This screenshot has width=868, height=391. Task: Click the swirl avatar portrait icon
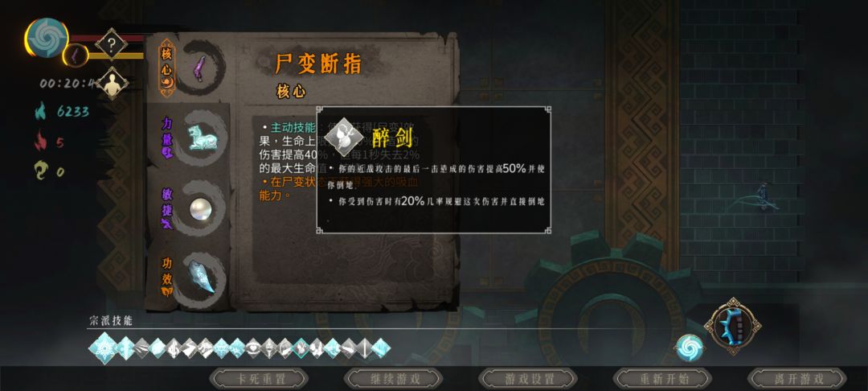coord(47,38)
